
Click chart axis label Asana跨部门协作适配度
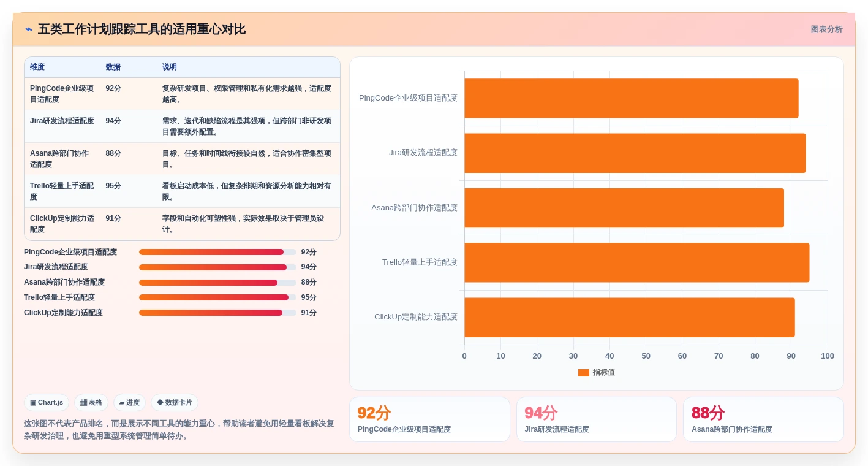tap(414, 208)
